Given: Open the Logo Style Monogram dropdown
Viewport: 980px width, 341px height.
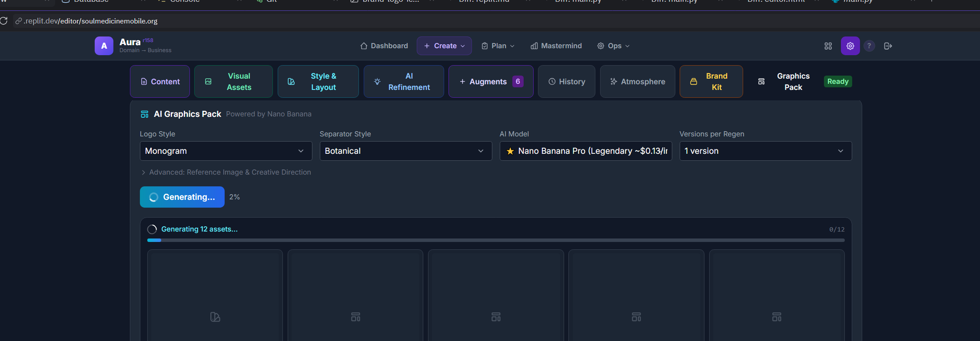Looking at the screenshot, I should 226,151.
